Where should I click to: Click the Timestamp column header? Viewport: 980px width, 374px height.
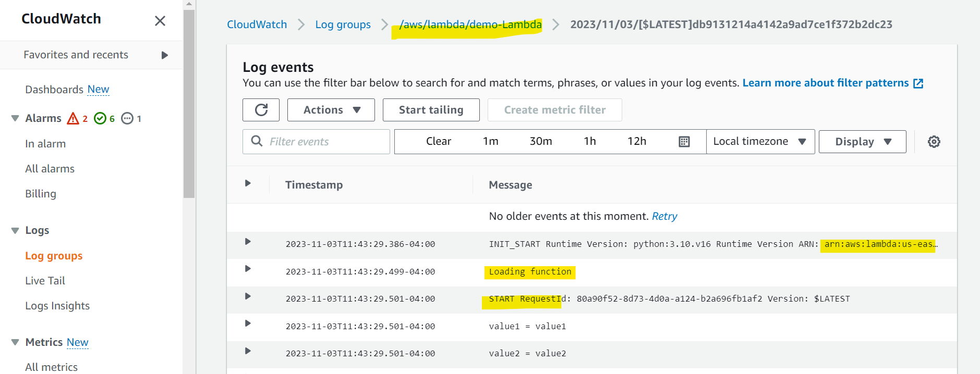314,185
